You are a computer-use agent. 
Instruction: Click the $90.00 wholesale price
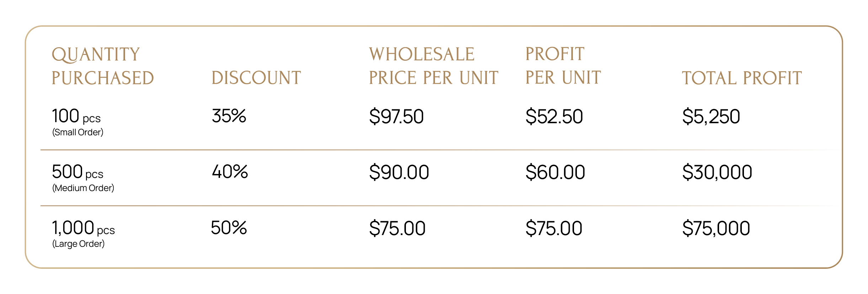(x=399, y=172)
